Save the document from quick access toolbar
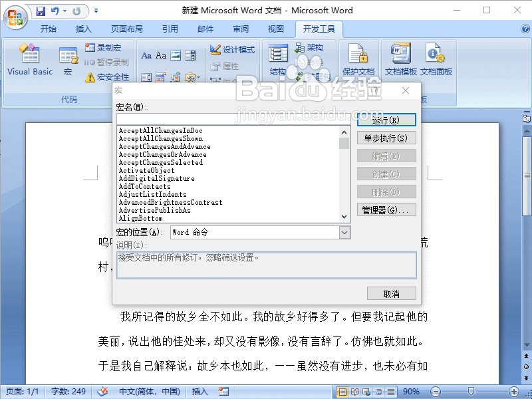Image resolution: width=532 pixels, height=399 pixels. coord(41,11)
